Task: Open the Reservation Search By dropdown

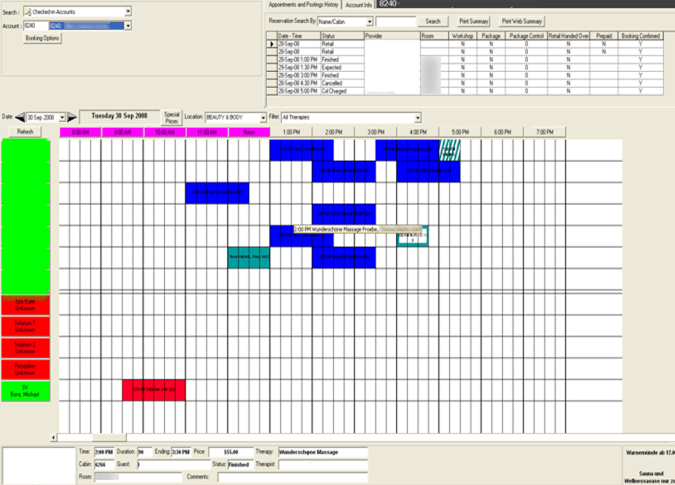Action: point(369,22)
